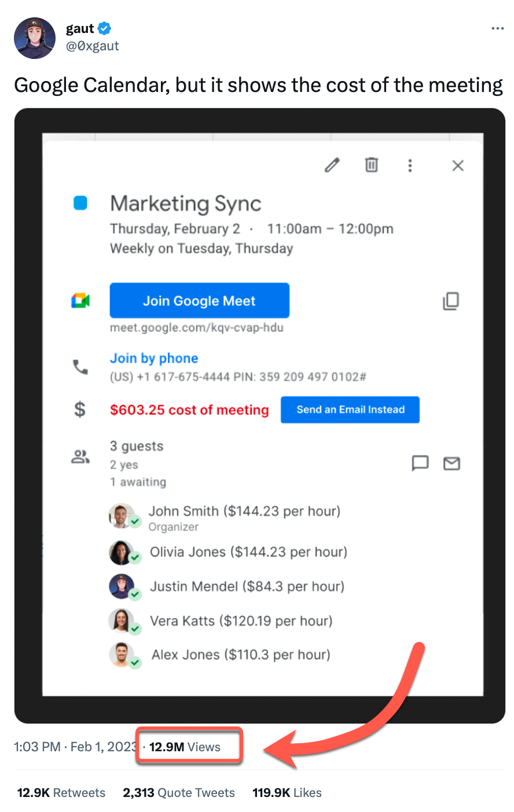Click the trash delete event icon
Viewport: 514px width, 812px height.
tap(372, 165)
